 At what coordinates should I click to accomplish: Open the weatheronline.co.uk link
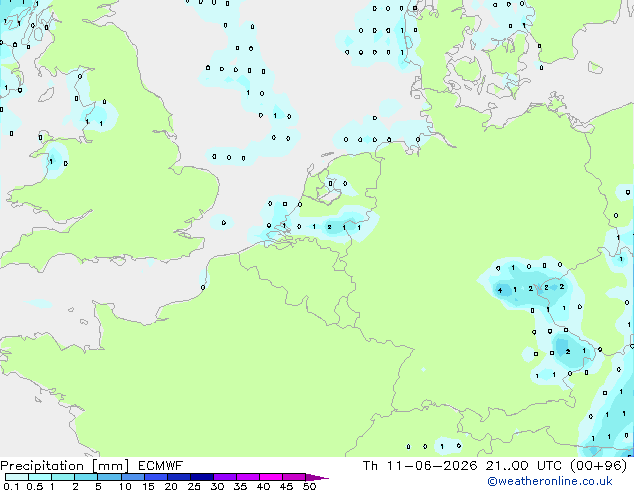[549, 481]
